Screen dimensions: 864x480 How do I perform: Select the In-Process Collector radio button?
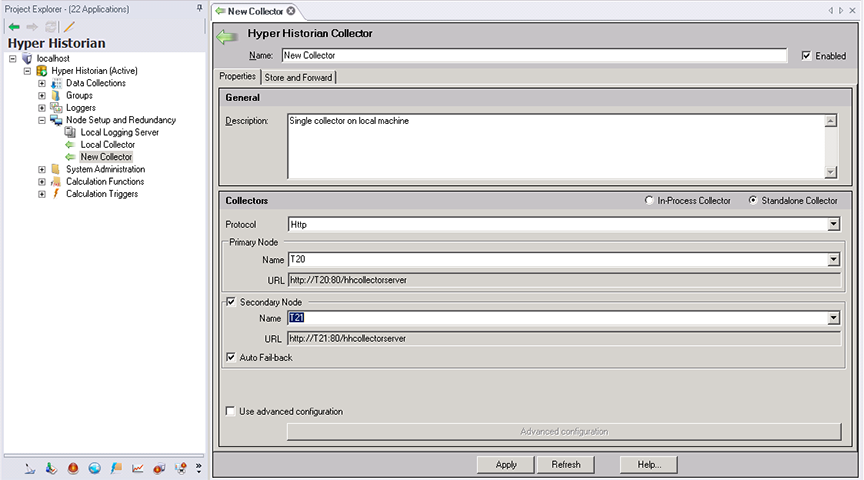[x=650, y=201]
